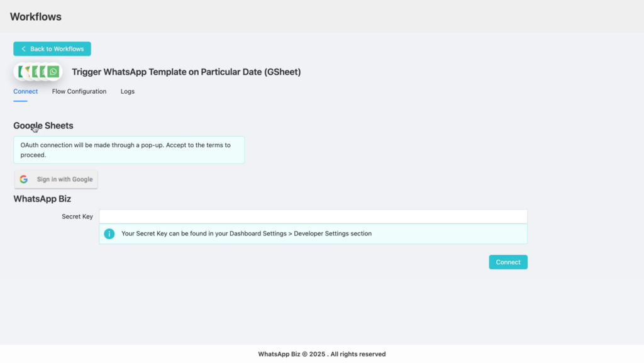Click the Dashboard Settings hint text

click(x=247, y=233)
